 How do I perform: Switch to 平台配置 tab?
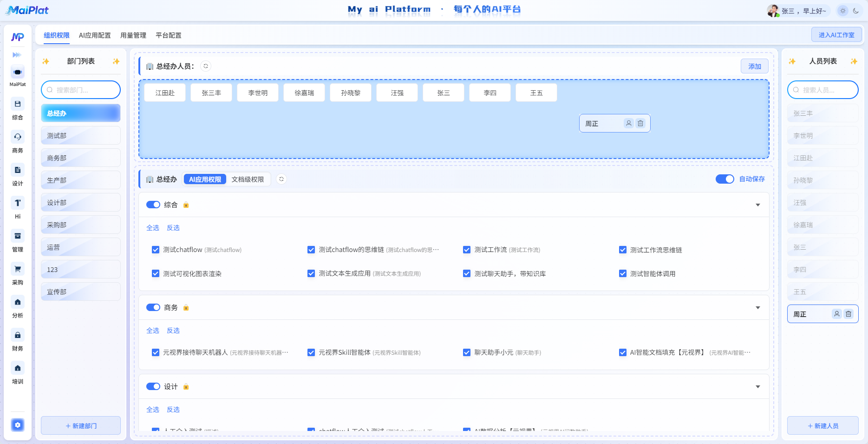coord(169,35)
